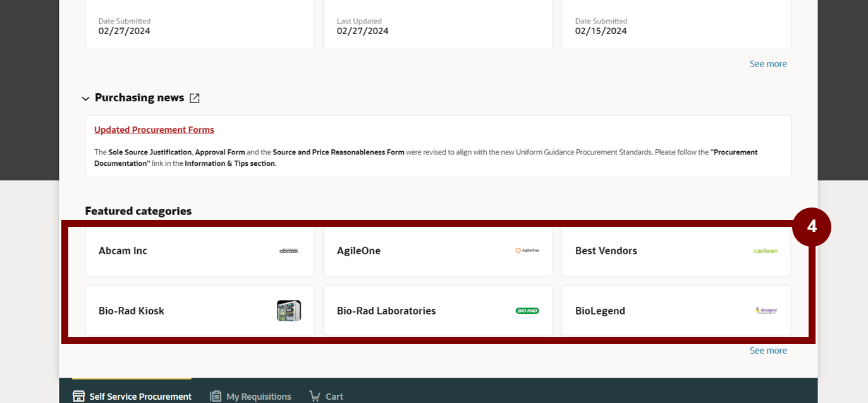Open the Bio-Rad Laboratories category card
868x403 pixels.
[x=437, y=311]
